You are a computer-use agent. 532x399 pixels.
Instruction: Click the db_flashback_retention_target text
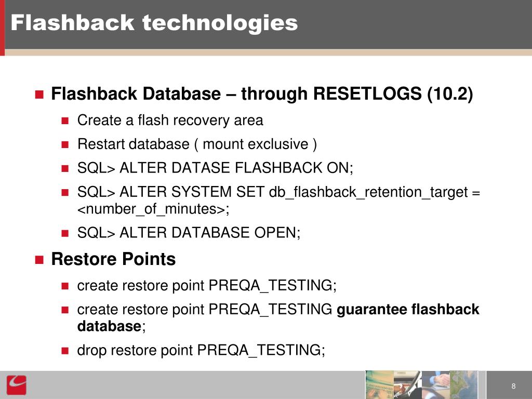coord(368,192)
